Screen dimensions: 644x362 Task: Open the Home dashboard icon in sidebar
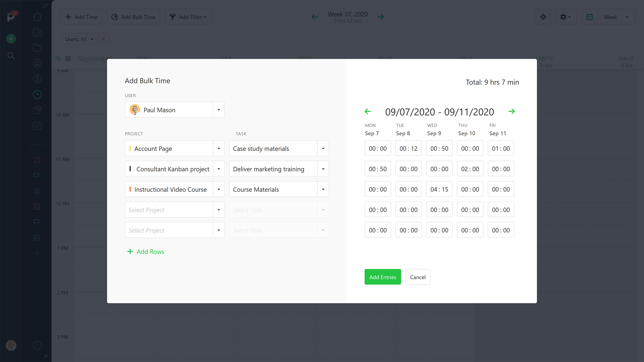(x=37, y=16)
